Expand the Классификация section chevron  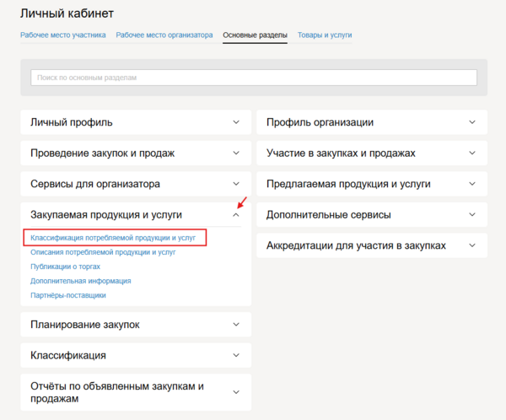tap(236, 355)
